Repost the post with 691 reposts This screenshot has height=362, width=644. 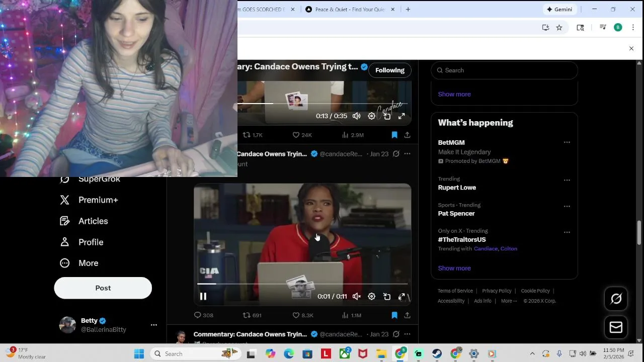coord(252,315)
